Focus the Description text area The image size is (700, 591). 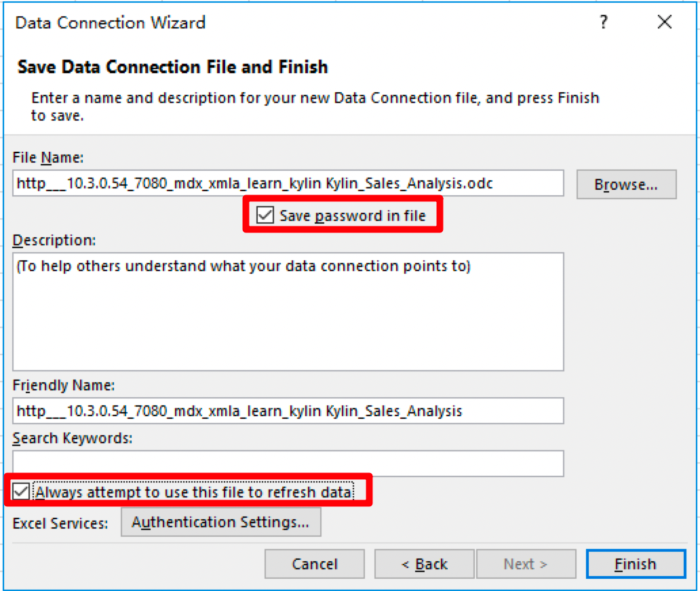[x=288, y=312]
